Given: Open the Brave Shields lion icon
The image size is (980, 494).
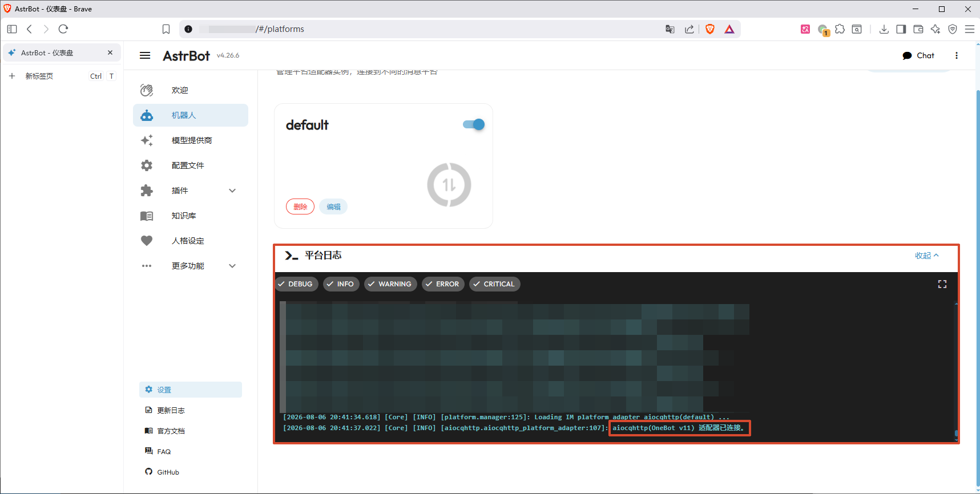Looking at the screenshot, I should tap(710, 29).
